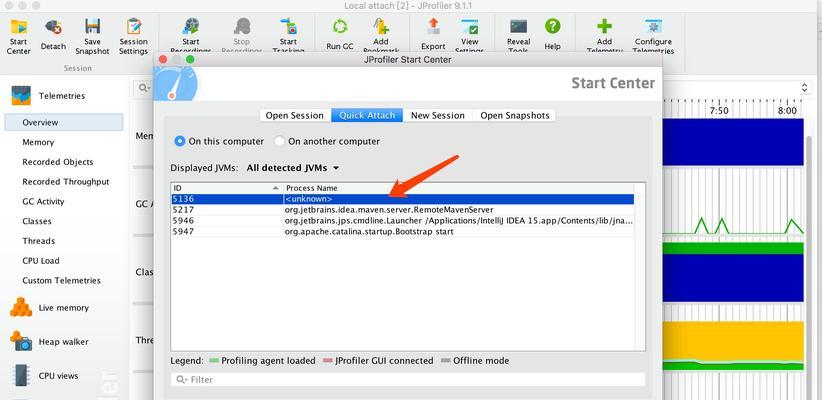Select Recorded Objects in the sidebar
This screenshot has width=822, height=400.
(58, 162)
